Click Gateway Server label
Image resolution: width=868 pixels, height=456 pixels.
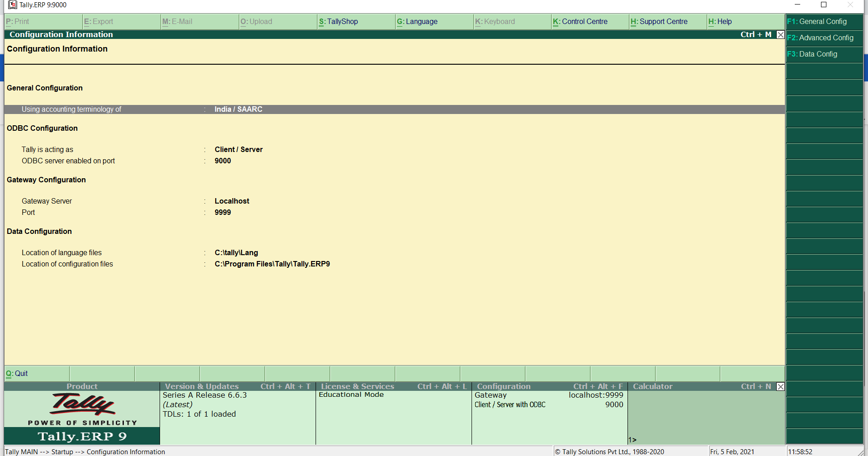[47, 201]
